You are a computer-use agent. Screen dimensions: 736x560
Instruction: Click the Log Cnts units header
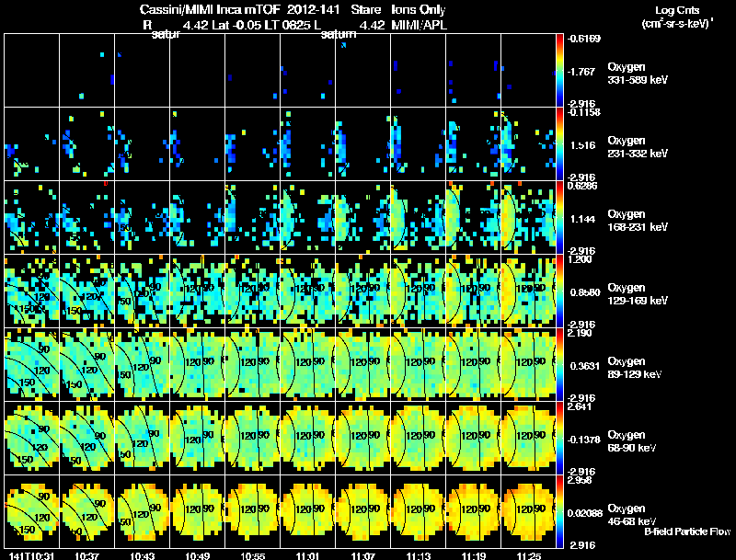677,17
